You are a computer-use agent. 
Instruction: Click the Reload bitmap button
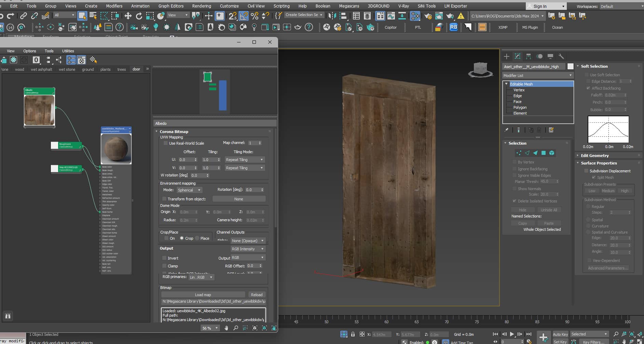(x=257, y=294)
